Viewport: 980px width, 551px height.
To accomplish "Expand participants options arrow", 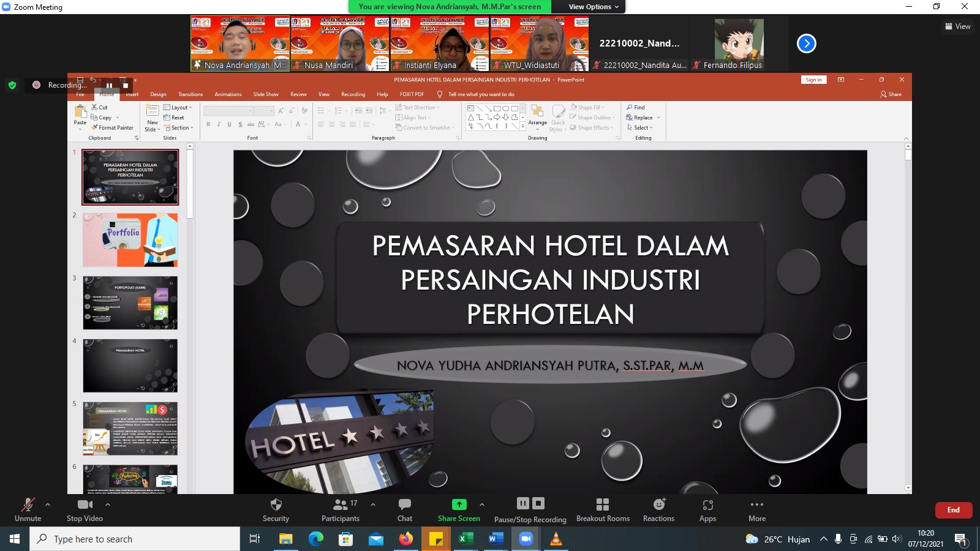I will point(372,504).
